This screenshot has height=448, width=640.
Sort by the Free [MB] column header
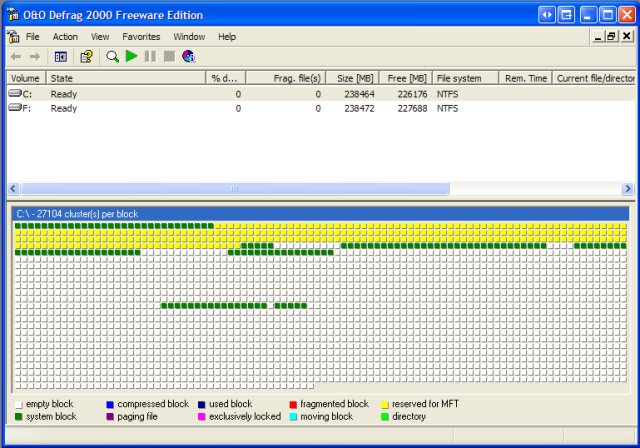(x=404, y=78)
